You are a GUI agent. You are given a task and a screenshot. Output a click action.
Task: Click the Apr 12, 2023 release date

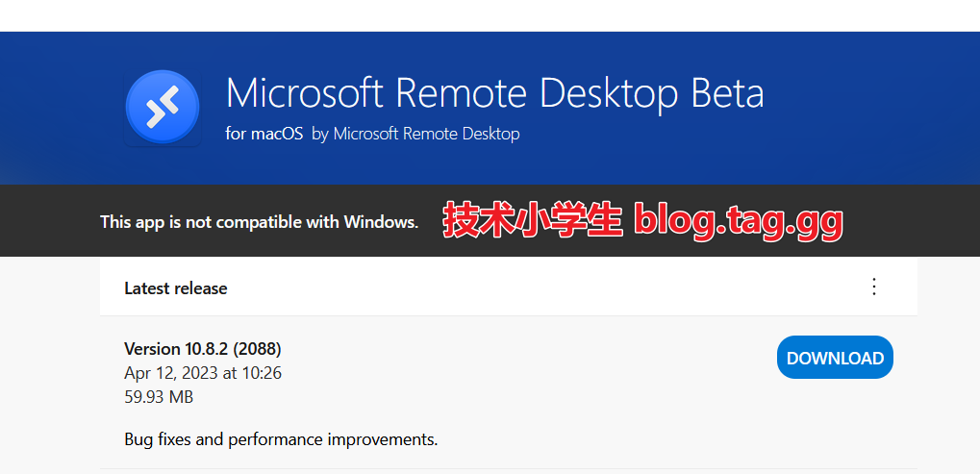(x=202, y=372)
